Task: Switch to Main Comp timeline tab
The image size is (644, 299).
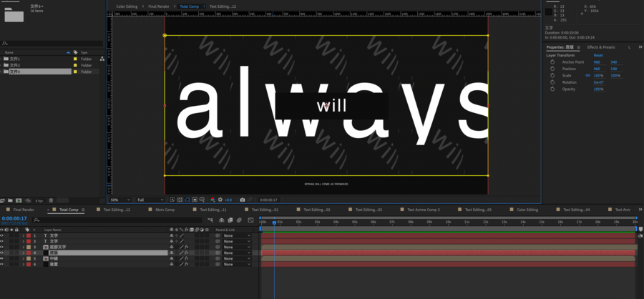Action: pos(165,210)
